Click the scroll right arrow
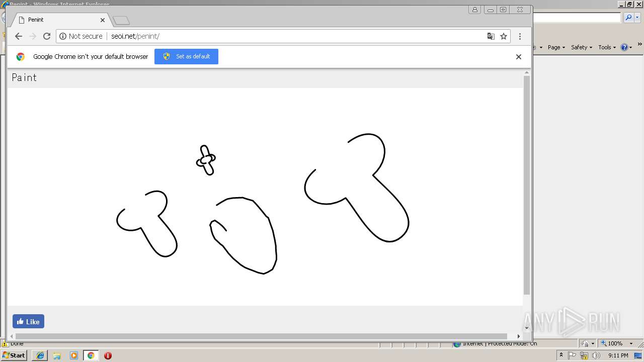Viewport: 644px width, 362px height. [x=519, y=336]
